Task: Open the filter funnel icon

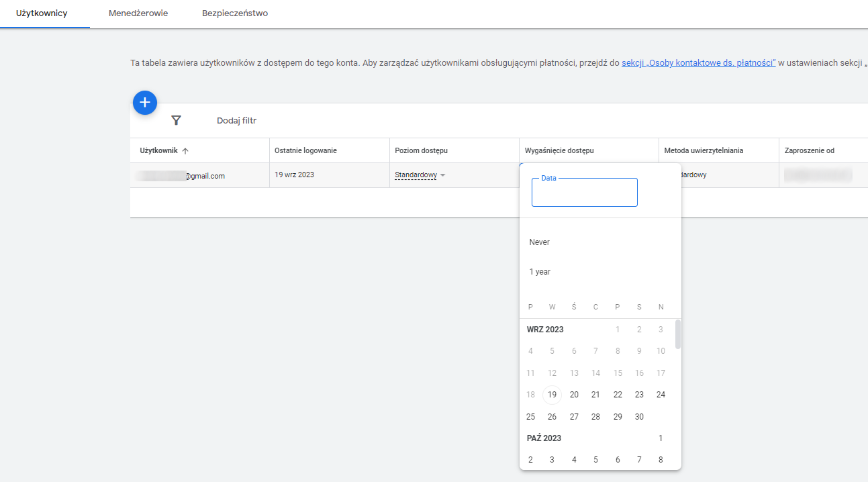Action: pos(177,120)
